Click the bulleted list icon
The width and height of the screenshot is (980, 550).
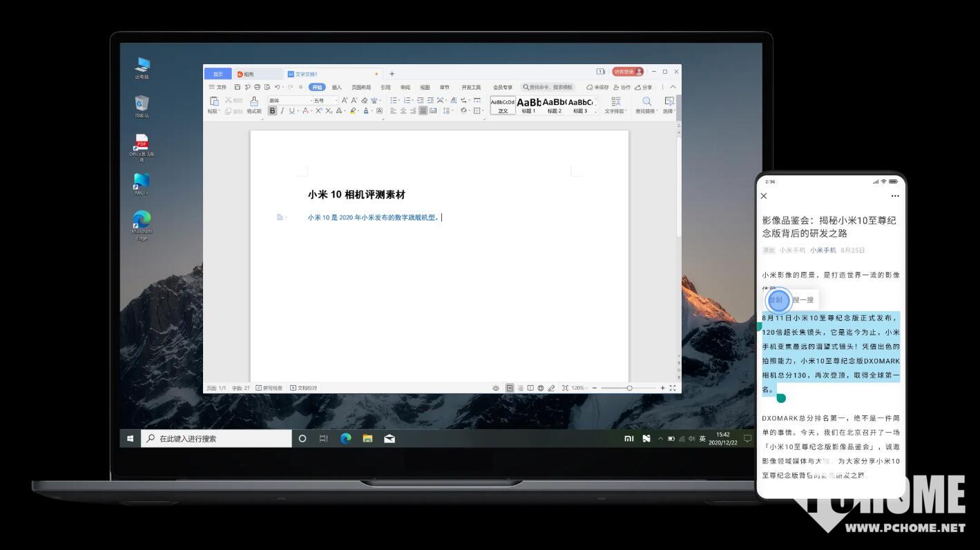(x=394, y=101)
